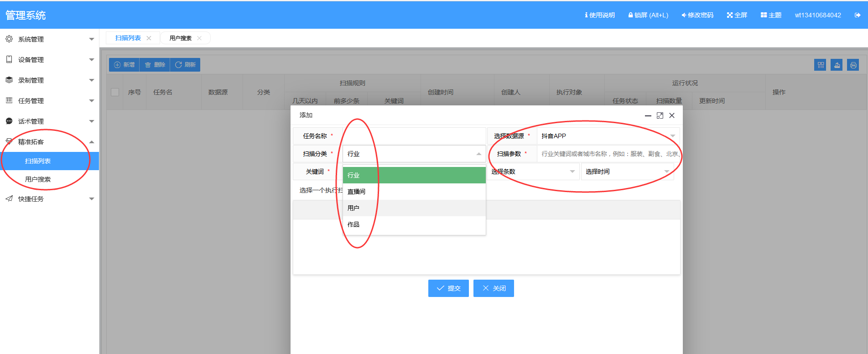Click username wt13410684042
Screen dimensions: 868x354
point(818,15)
